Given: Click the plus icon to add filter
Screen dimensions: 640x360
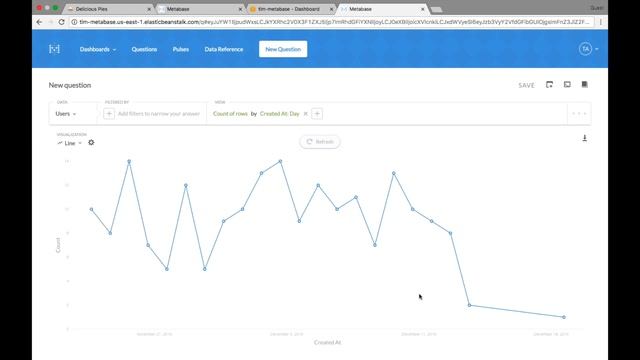Looking at the screenshot, I should tap(109, 114).
